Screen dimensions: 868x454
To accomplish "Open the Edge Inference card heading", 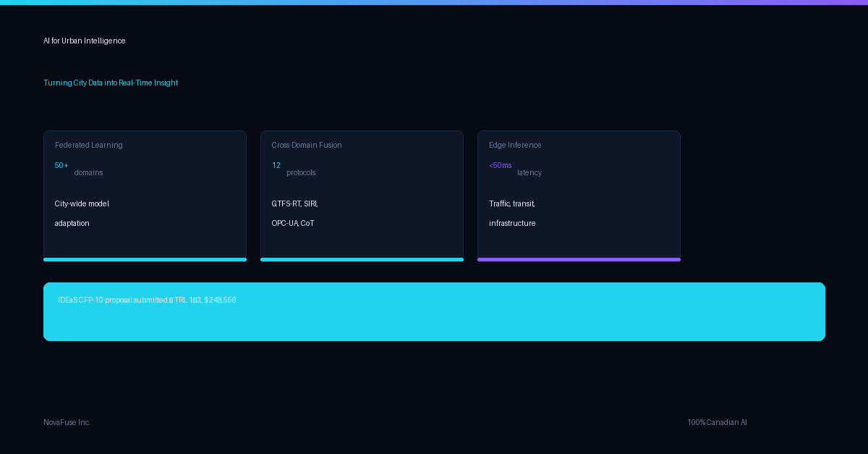I will point(515,146).
